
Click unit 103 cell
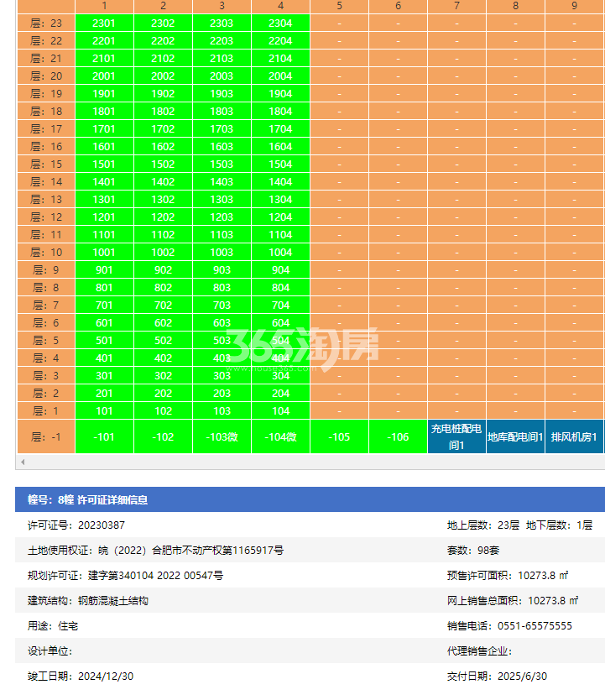pos(222,411)
